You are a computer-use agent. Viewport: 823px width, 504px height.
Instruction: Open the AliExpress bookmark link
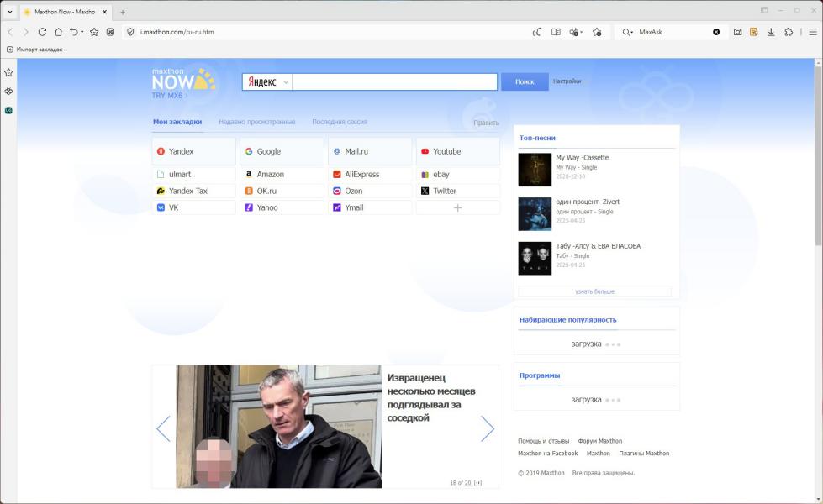pyautogui.click(x=361, y=175)
